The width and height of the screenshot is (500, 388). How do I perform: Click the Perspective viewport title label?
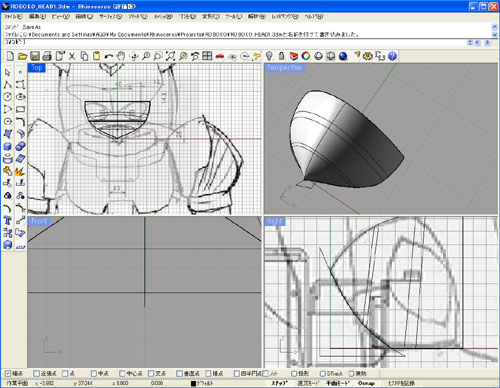284,68
